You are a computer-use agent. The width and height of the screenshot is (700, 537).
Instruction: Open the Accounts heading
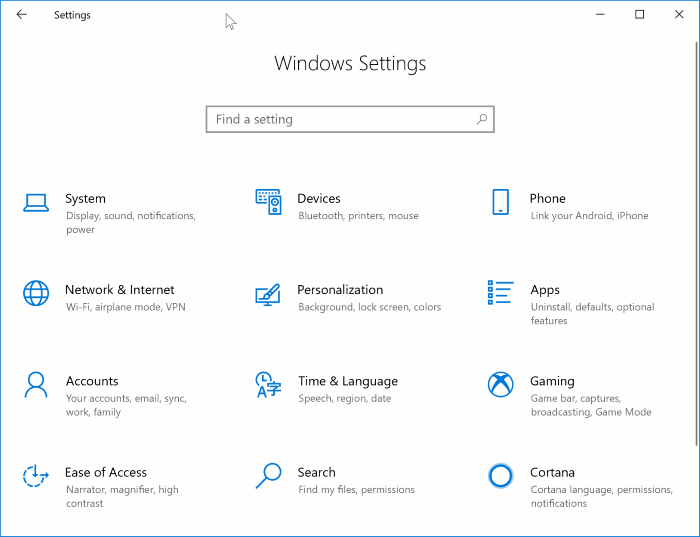pyautogui.click(x=92, y=381)
